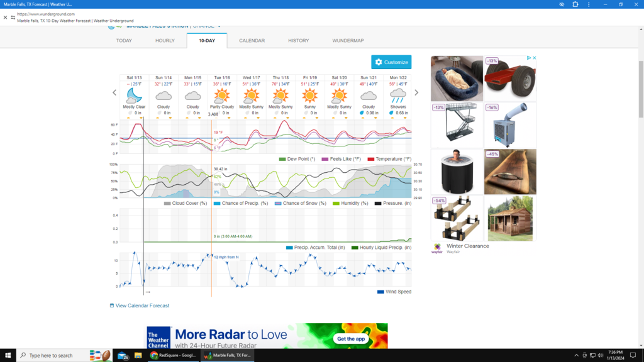Select the Mon 1/22 Showers icon
Viewport: 644px width, 362px height.
coord(397,96)
